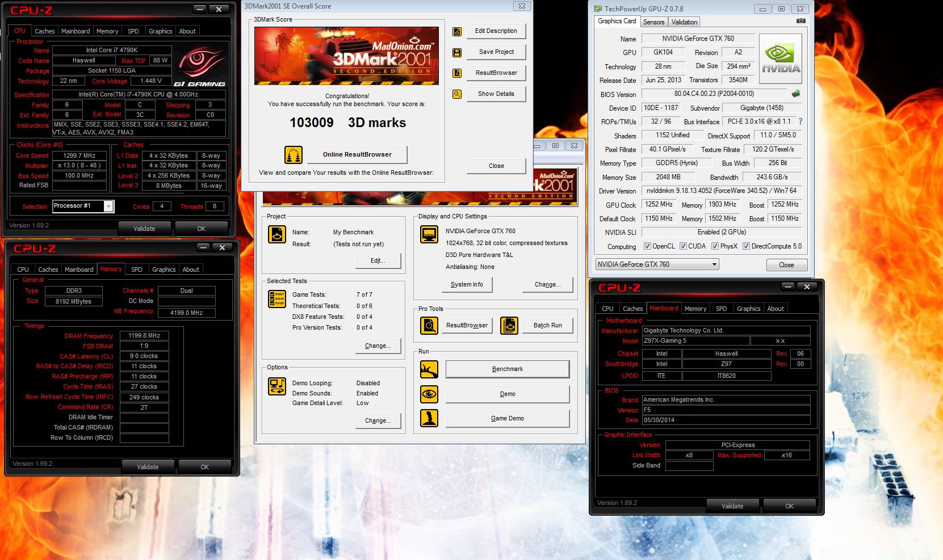The height and width of the screenshot is (560, 943).
Task: Click the 103009 3D marks score text
Action: [347, 123]
